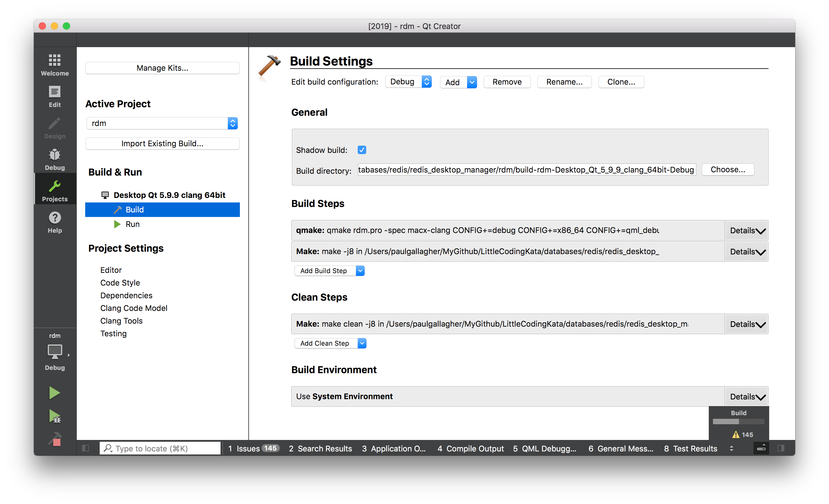Expand Details for the Make build step
Screen dimensions: 829x504
pos(747,252)
